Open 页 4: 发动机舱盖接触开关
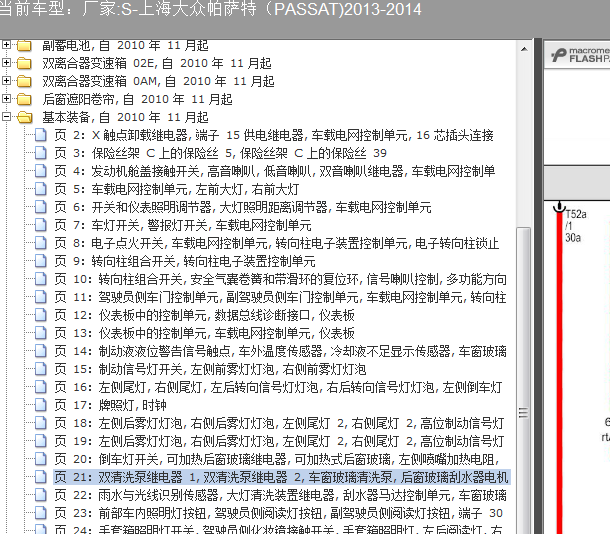This screenshot has width=610, height=534. [x=274, y=171]
